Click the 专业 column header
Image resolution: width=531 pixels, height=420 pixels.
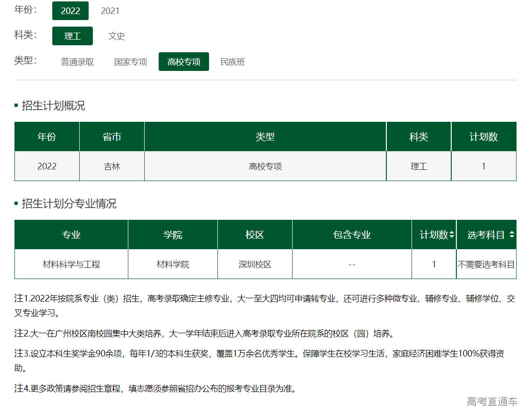click(x=71, y=235)
